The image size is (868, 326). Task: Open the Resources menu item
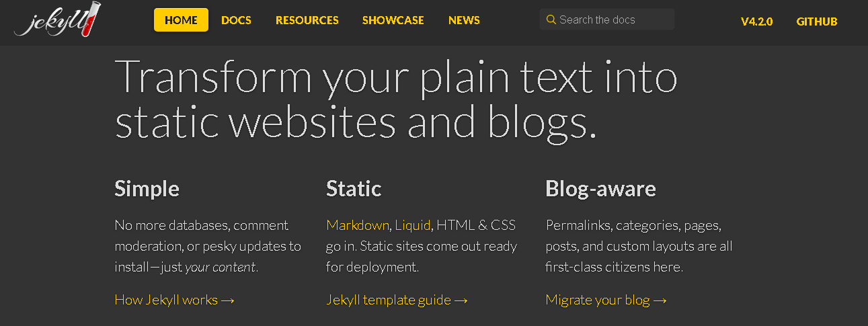pos(307,20)
